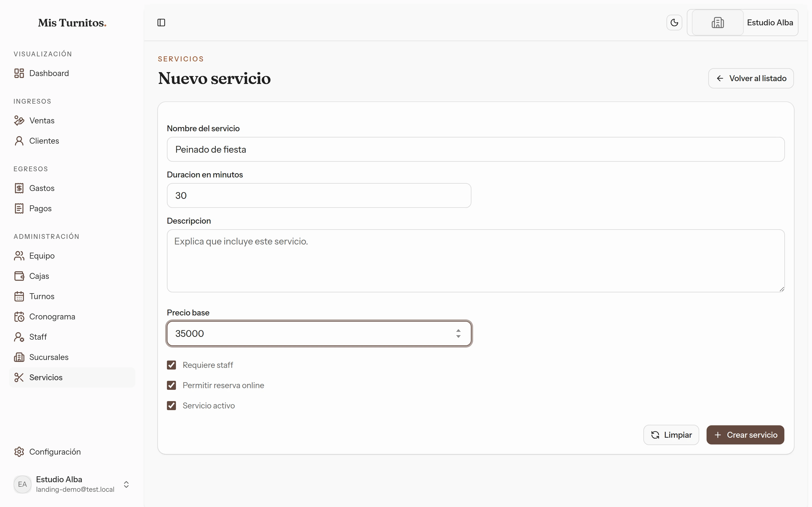Open Cajas wallet icon

[x=19, y=276]
